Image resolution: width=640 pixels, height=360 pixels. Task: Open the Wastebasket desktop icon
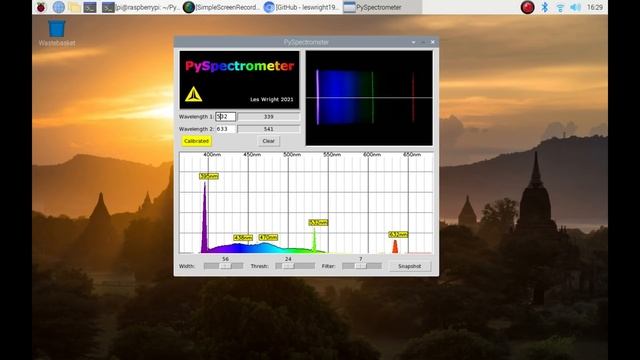(x=57, y=33)
